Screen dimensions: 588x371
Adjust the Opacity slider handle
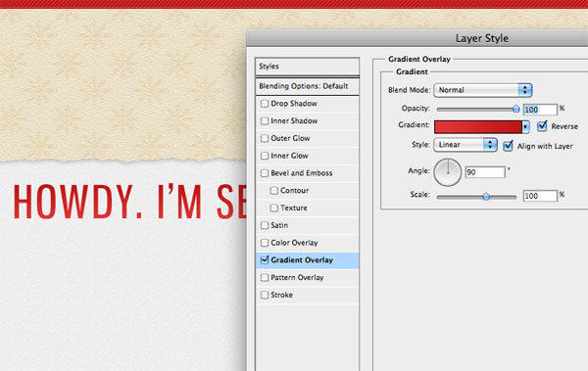pos(516,109)
